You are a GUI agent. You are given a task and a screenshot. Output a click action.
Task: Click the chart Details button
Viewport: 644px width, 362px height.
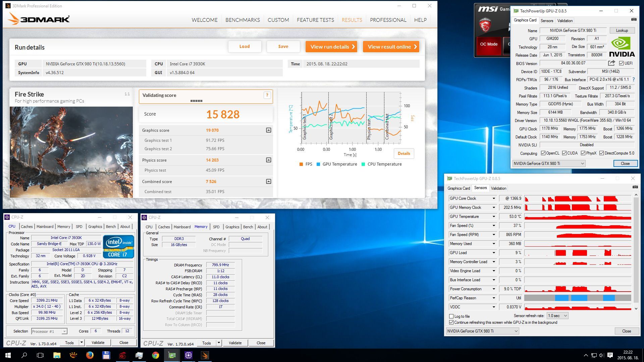pyautogui.click(x=404, y=153)
